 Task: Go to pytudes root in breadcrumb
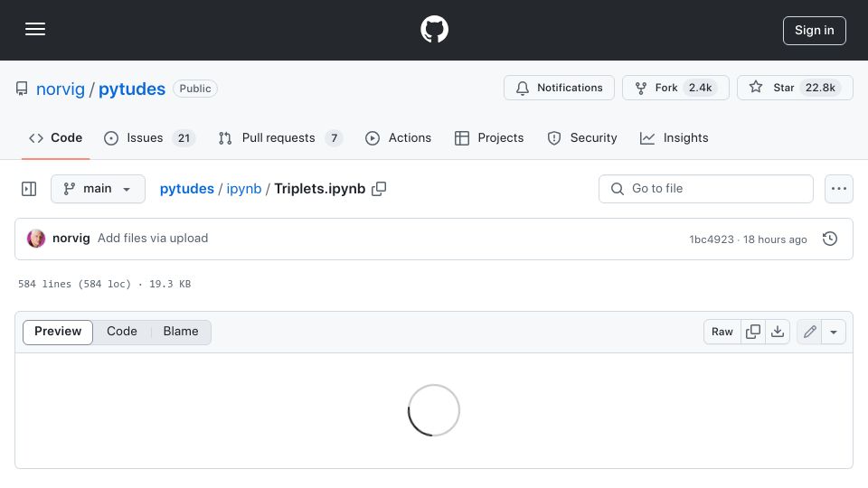(186, 189)
